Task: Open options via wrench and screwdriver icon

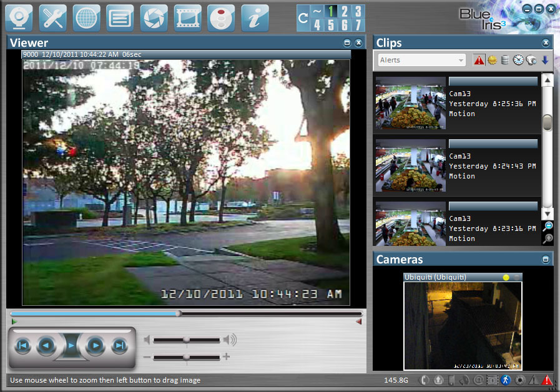Action: coord(52,18)
